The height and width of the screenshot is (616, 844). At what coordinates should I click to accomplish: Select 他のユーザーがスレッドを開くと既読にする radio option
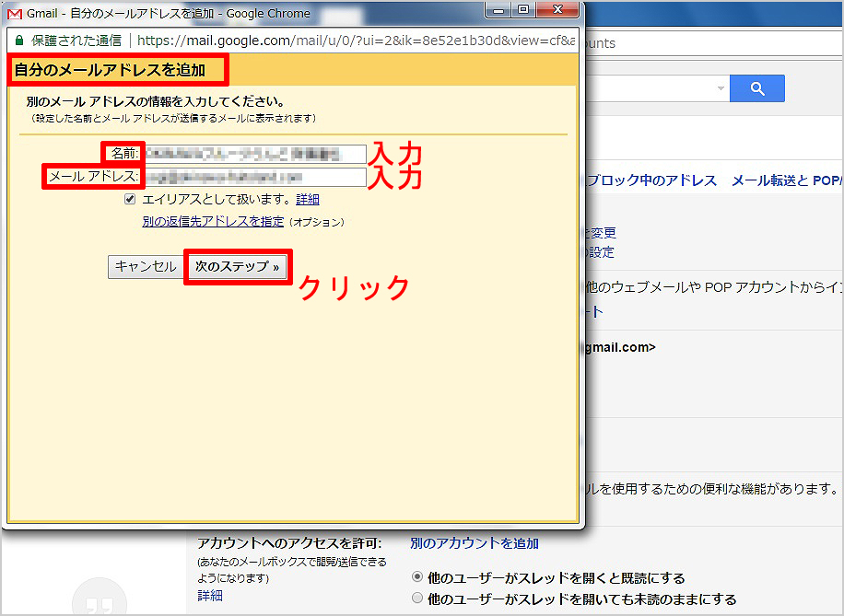[x=417, y=577]
